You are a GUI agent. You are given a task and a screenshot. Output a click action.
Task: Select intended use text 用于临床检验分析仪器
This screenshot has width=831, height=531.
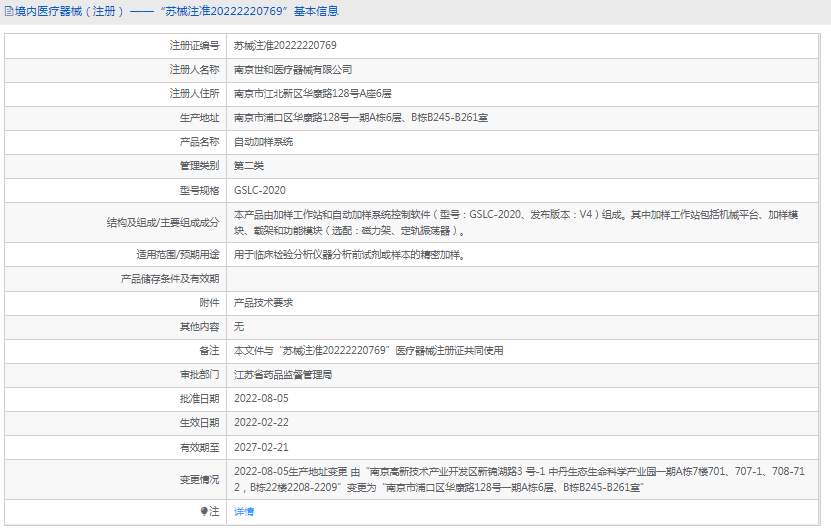coord(350,255)
